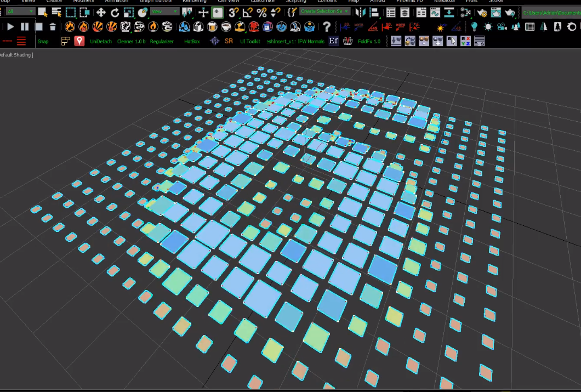The height and width of the screenshot is (392, 581).
Task: Open Render Setup teapot with gear
Action: click(482, 13)
